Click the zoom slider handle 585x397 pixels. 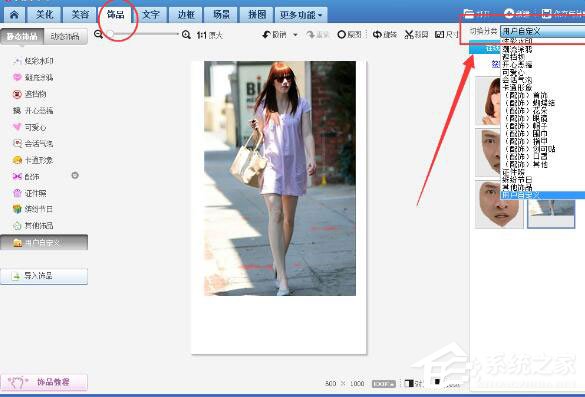[110, 34]
